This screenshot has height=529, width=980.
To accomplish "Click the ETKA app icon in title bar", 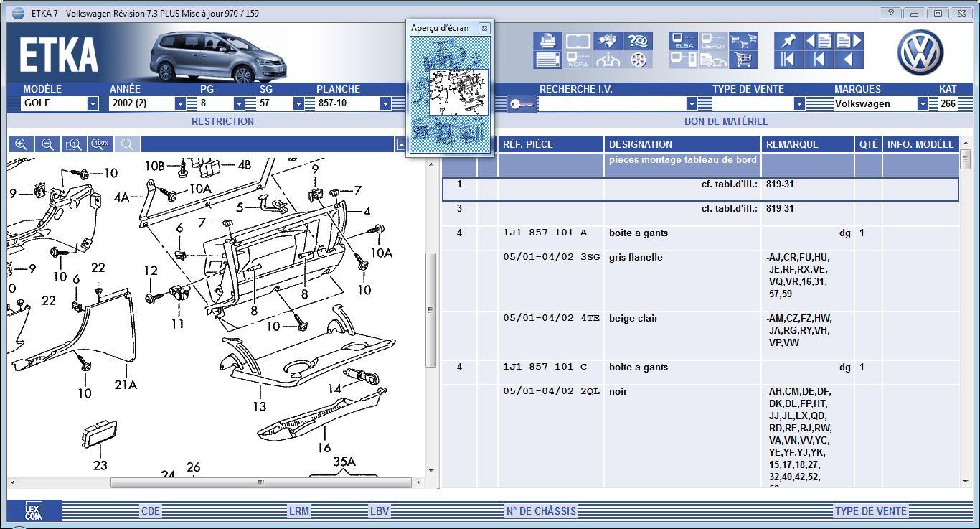I will coord(19,13).
